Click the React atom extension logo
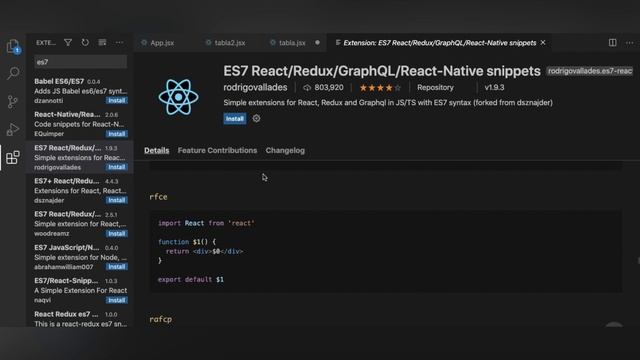640x360 pixels. pyautogui.click(x=178, y=97)
